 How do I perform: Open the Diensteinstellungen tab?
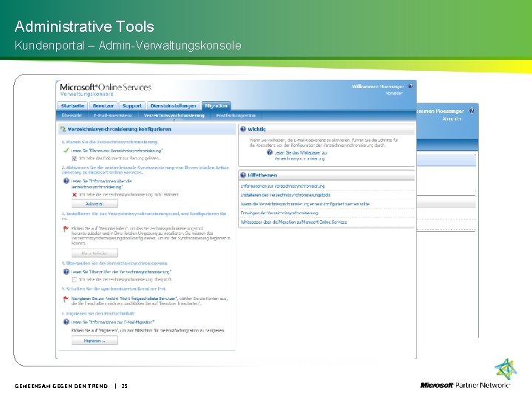174,106
